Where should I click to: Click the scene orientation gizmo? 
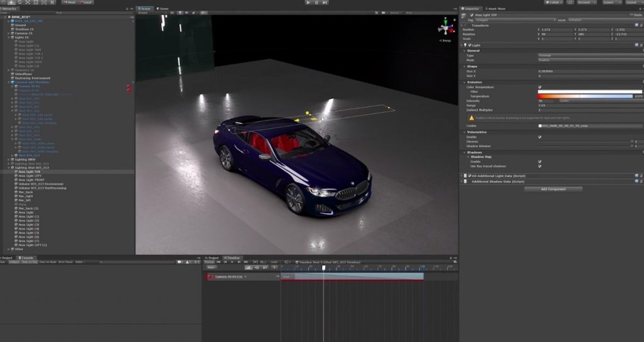tap(445, 28)
